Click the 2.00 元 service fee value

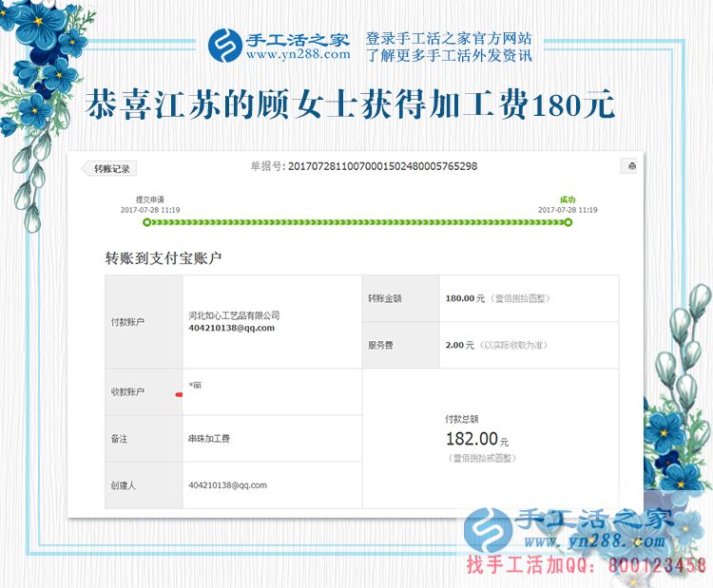460,345
